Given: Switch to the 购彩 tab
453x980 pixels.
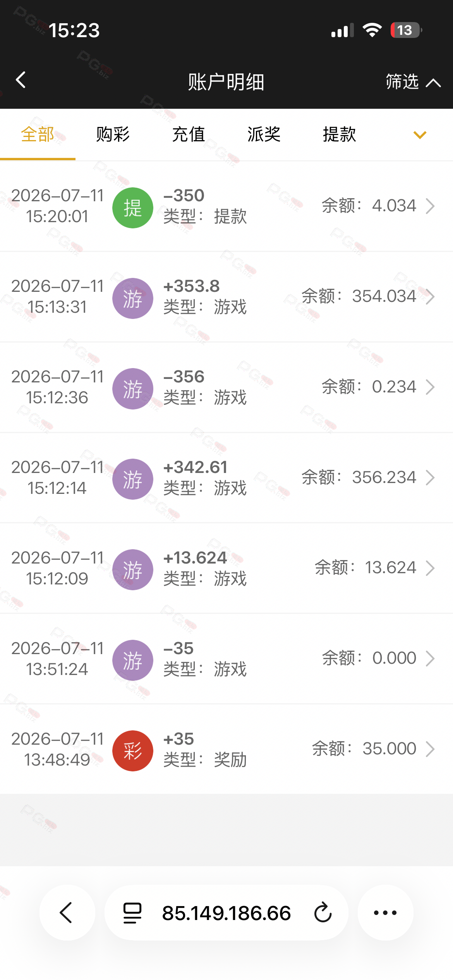Looking at the screenshot, I should (x=113, y=134).
